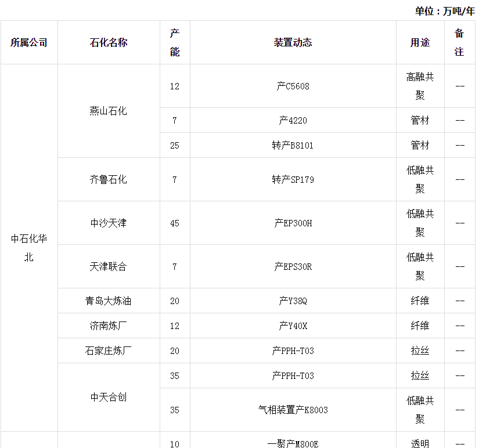479x448 pixels.
Task: Click the 产Y38Q cell
Action: (293, 301)
